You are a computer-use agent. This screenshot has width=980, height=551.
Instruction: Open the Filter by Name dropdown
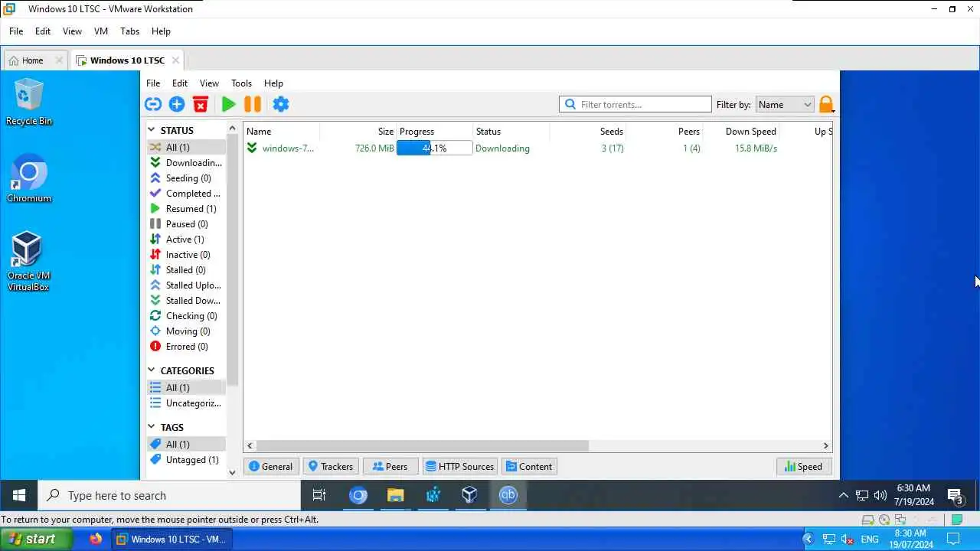(785, 104)
